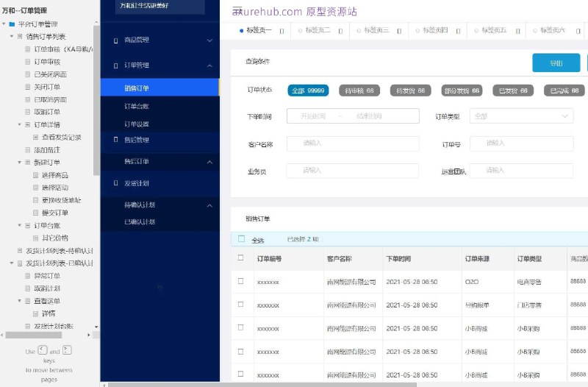The image size is (588, 387).
Task: Click the down arrow of the tree scrollbar
Action: point(96,327)
